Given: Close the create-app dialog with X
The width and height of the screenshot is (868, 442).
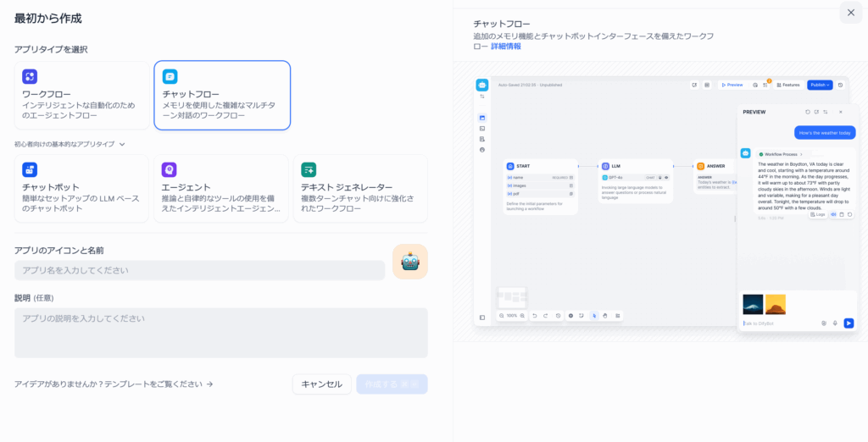Looking at the screenshot, I should point(850,12).
